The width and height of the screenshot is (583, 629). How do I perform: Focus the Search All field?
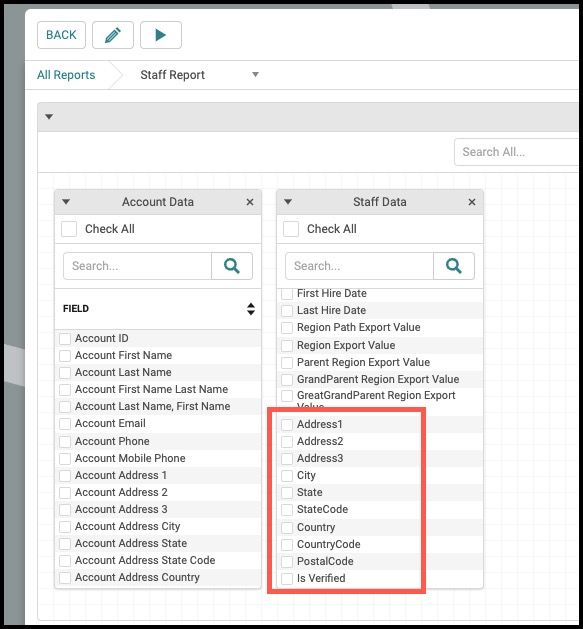click(x=516, y=152)
